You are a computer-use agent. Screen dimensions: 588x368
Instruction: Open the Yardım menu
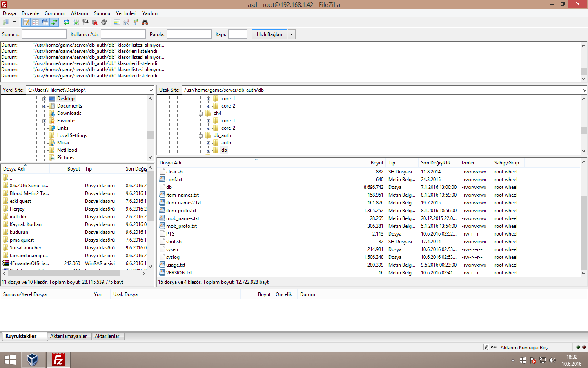150,13
